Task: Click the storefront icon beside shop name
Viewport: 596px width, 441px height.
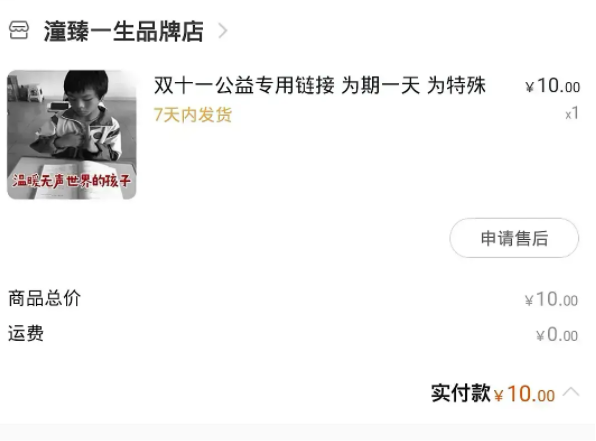Action: coord(19,30)
